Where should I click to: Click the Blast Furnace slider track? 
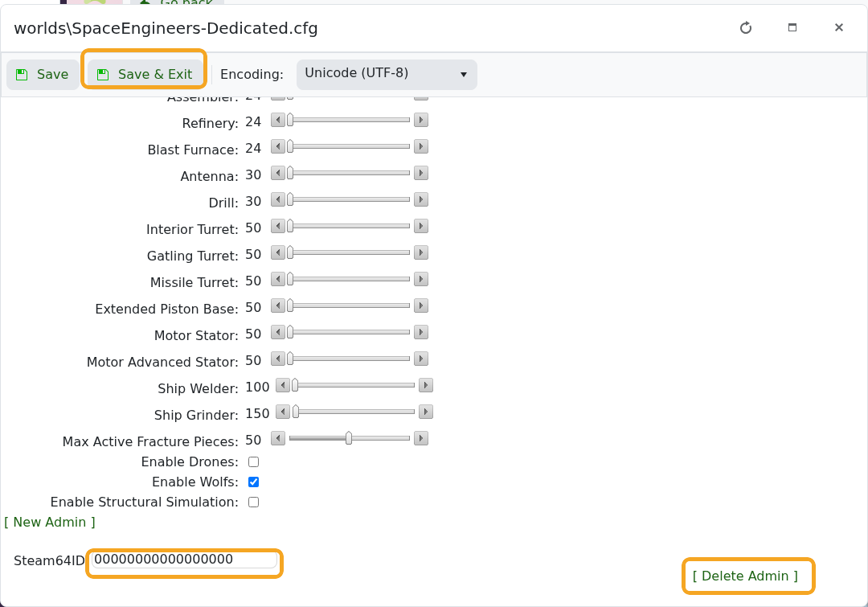point(350,146)
